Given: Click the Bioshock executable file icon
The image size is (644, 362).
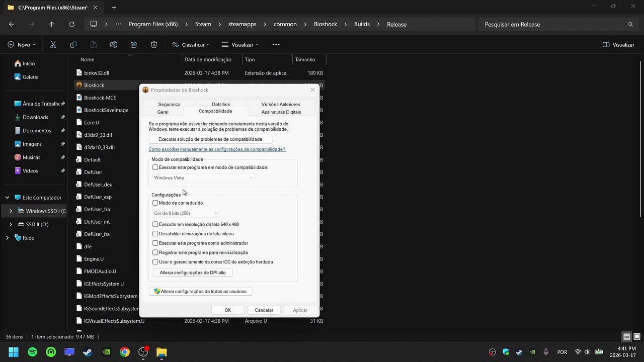Looking at the screenshot, I should (x=79, y=85).
